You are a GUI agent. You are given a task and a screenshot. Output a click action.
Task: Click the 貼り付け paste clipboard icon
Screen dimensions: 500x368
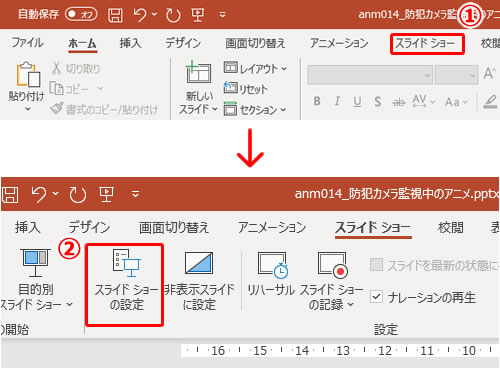coord(28,74)
